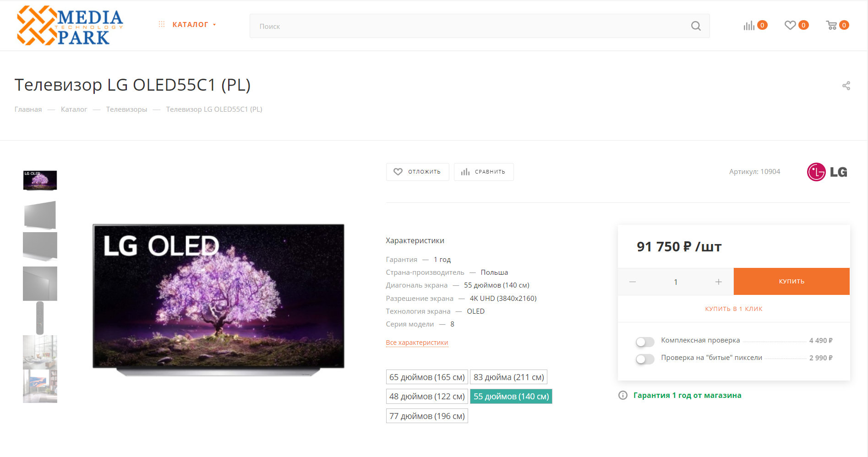The width and height of the screenshot is (868, 457).
Task: Select the angled back view thumbnail
Action: tap(40, 215)
